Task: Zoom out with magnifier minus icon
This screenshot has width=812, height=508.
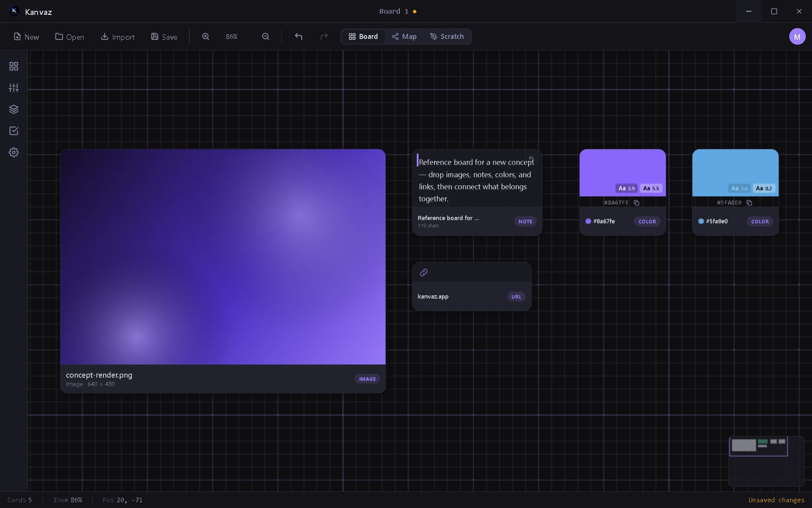Action: click(x=266, y=36)
